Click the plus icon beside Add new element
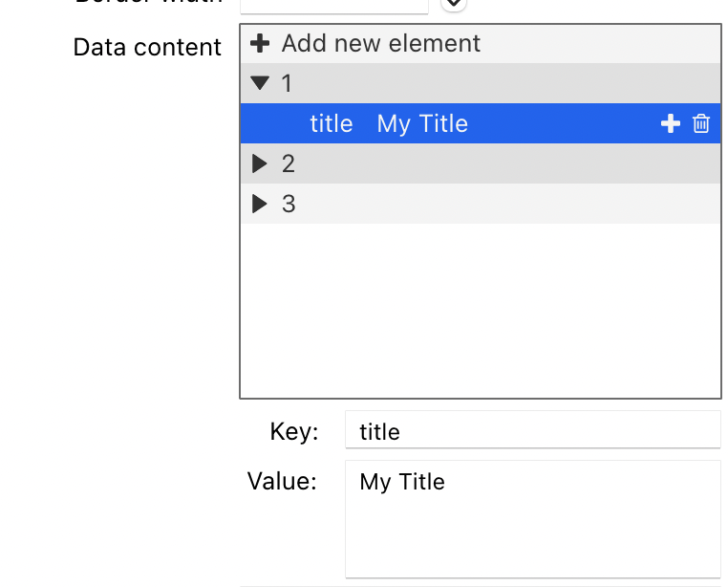The image size is (728, 587). tap(260, 44)
